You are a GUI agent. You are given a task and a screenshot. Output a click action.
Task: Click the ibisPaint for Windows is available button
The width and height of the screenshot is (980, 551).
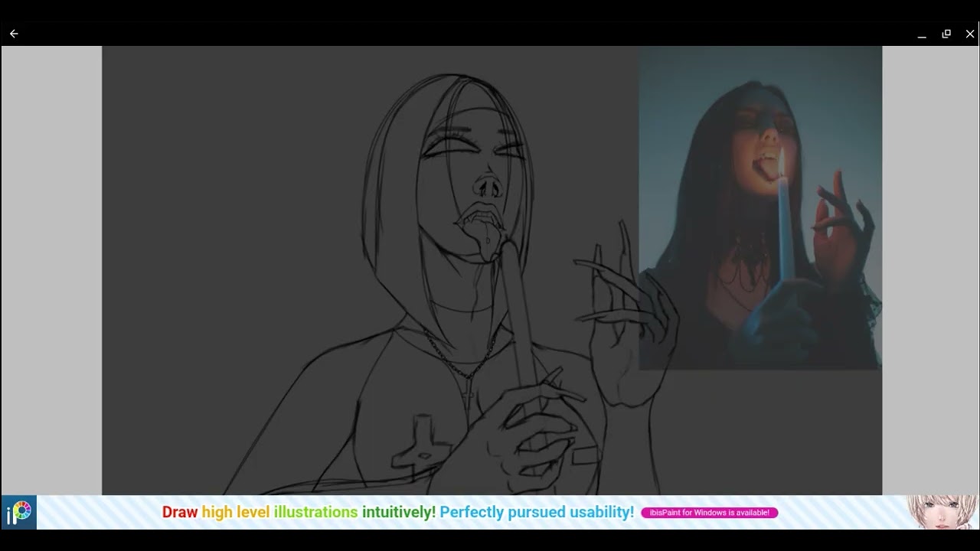click(x=710, y=513)
